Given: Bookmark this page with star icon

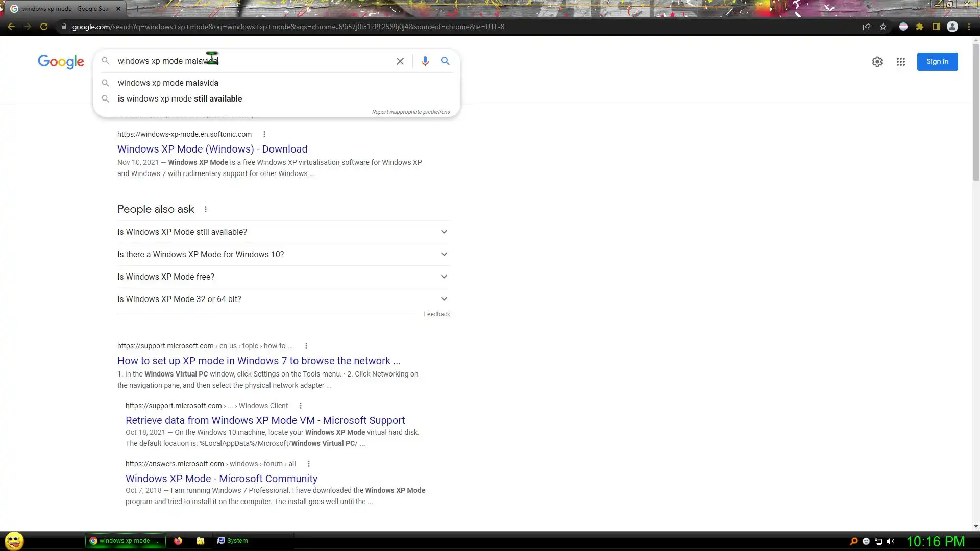Looking at the screenshot, I should tap(883, 27).
